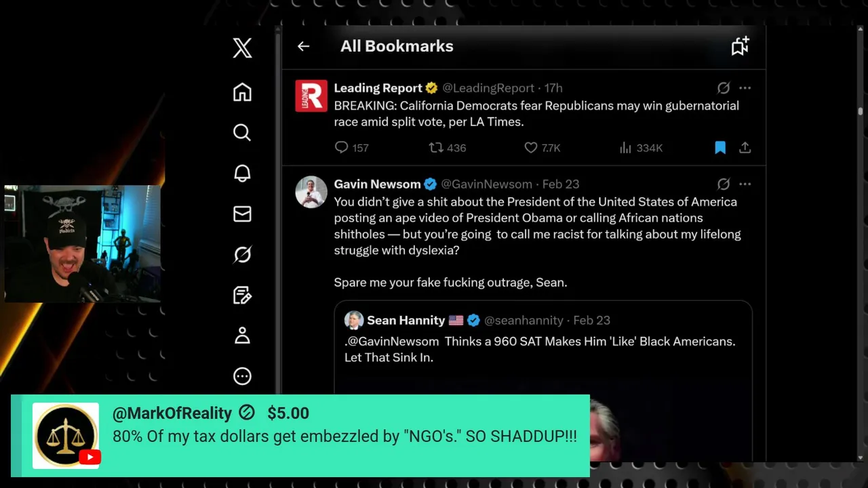
Task: Open more options on Leading Report post
Action: pyautogui.click(x=745, y=88)
